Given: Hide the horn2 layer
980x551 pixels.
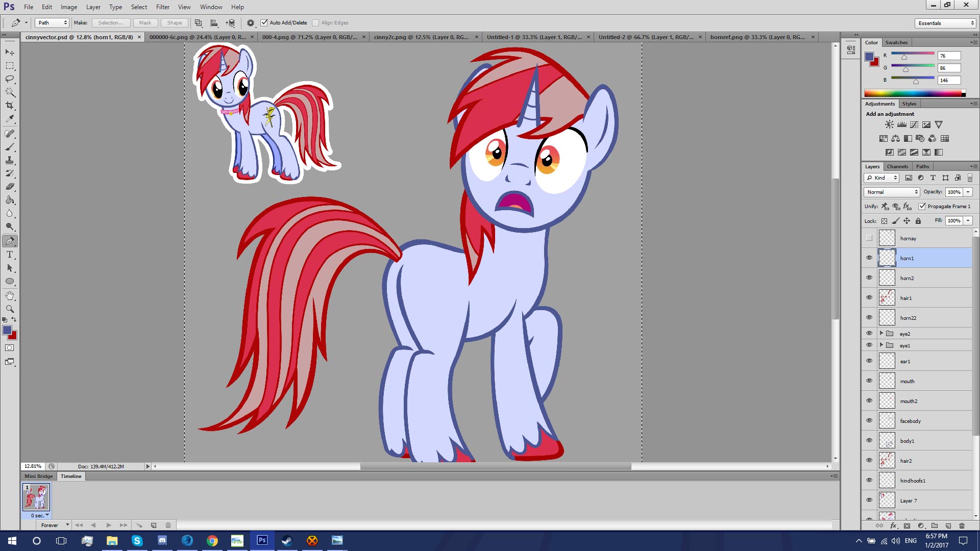Looking at the screenshot, I should tap(869, 278).
